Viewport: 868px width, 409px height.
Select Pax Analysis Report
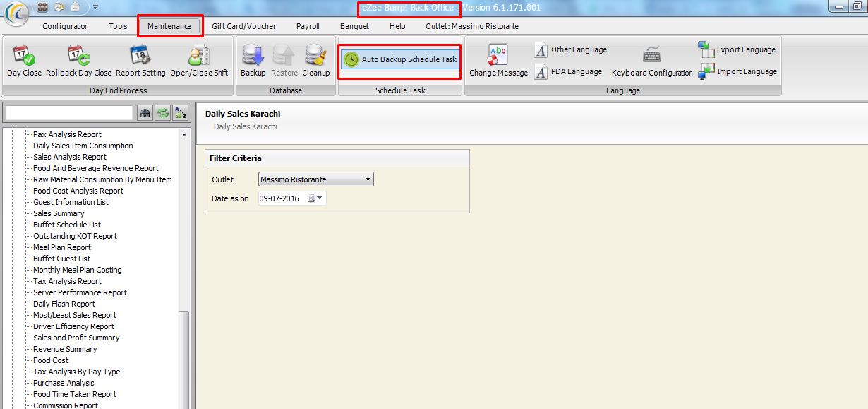[x=67, y=134]
